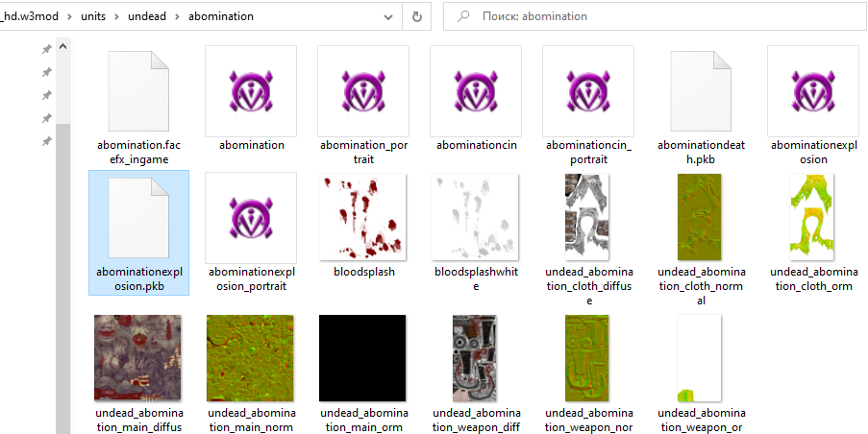Navigate to units breadcrumb folder
Image resolution: width=868 pixels, height=434 pixels.
pyautogui.click(x=93, y=16)
